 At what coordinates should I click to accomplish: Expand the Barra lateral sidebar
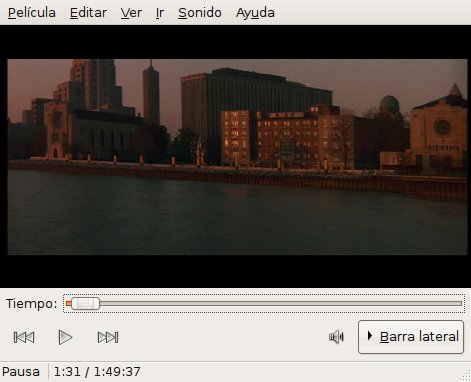(411, 337)
